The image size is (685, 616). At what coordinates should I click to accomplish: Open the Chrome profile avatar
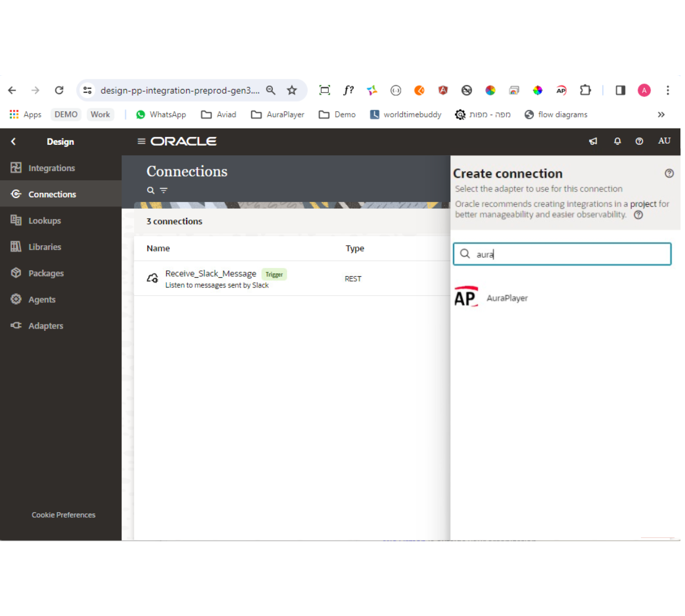[x=644, y=90]
